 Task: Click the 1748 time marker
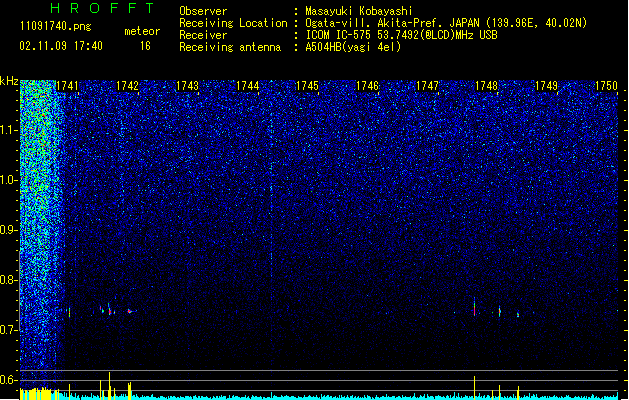pyautogui.click(x=487, y=86)
